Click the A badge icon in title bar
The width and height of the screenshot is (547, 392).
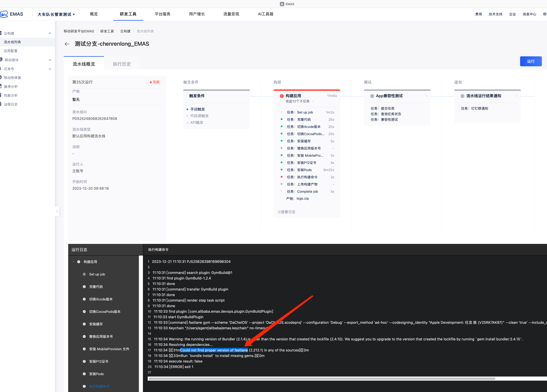tap(282, 4)
